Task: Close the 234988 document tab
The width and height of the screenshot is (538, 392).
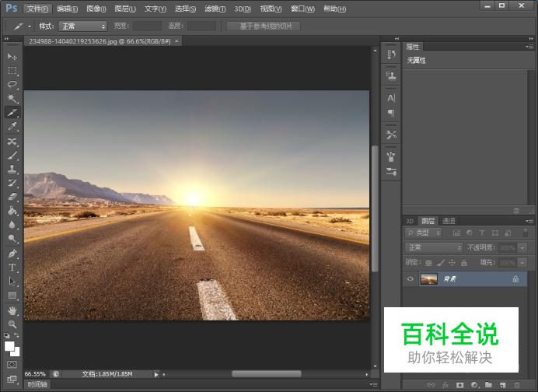Action: click(176, 41)
